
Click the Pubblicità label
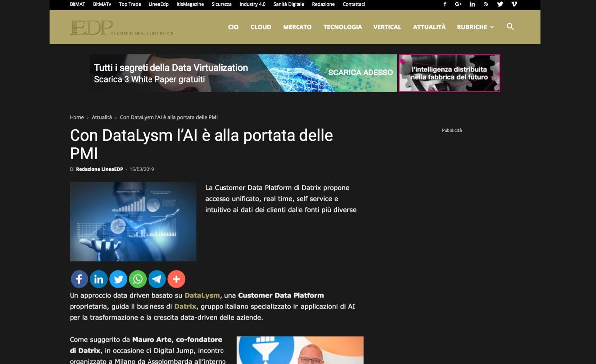(452, 130)
